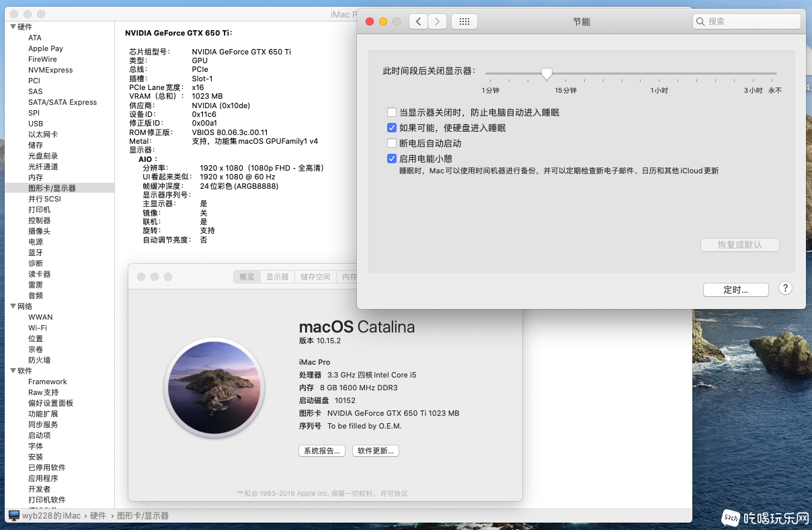The height and width of the screenshot is (530, 812).
Task: Select SATA/SATA Express in the sidebar
Action: [63, 102]
